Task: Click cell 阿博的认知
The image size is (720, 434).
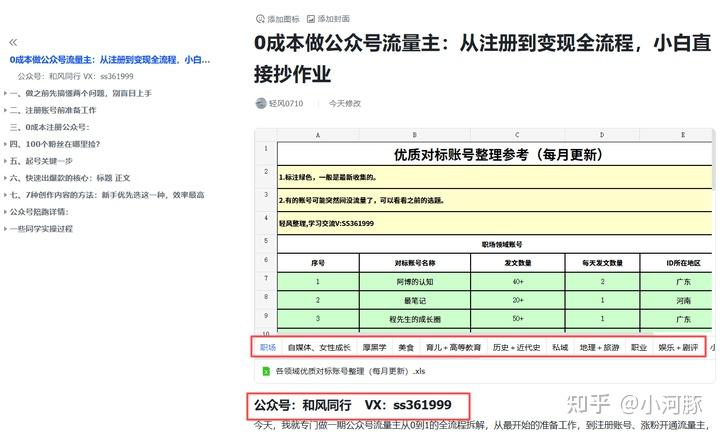Action: tap(415, 282)
